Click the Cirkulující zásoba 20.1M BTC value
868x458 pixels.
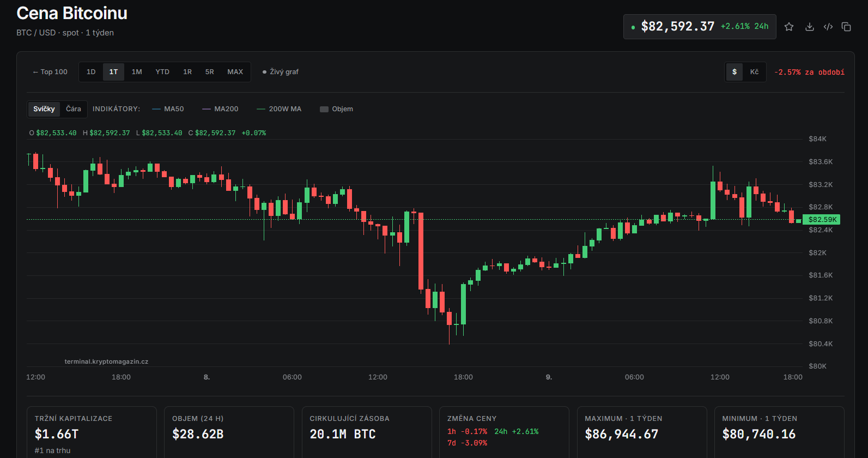point(343,435)
